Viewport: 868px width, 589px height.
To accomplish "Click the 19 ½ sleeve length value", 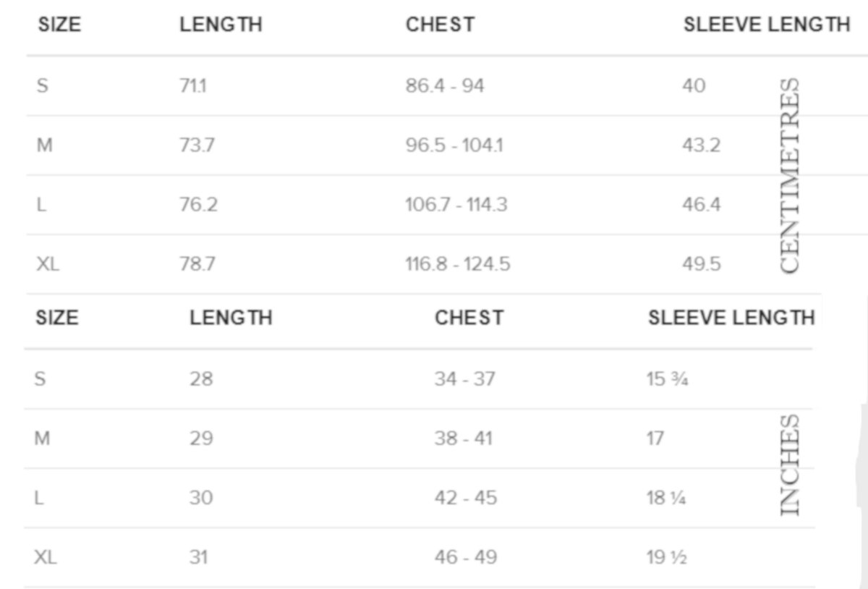I will click(x=666, y=557).
